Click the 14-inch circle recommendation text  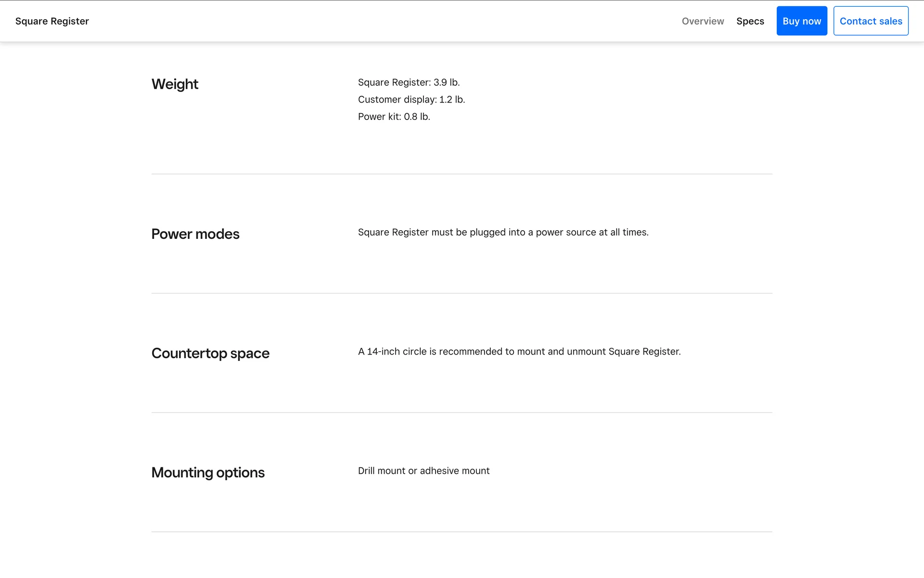(x=519, y=352)
